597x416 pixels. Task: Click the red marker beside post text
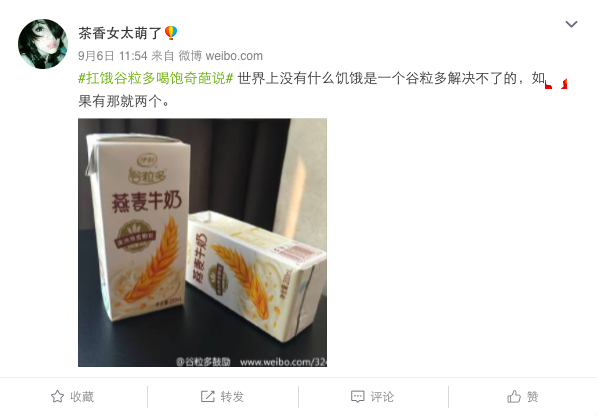[x=556, y=84]
